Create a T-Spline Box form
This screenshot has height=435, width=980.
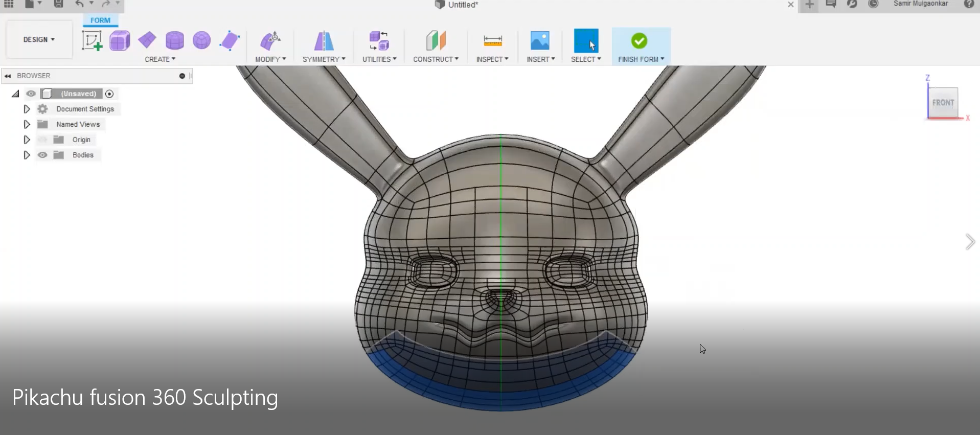coord(120,40)
